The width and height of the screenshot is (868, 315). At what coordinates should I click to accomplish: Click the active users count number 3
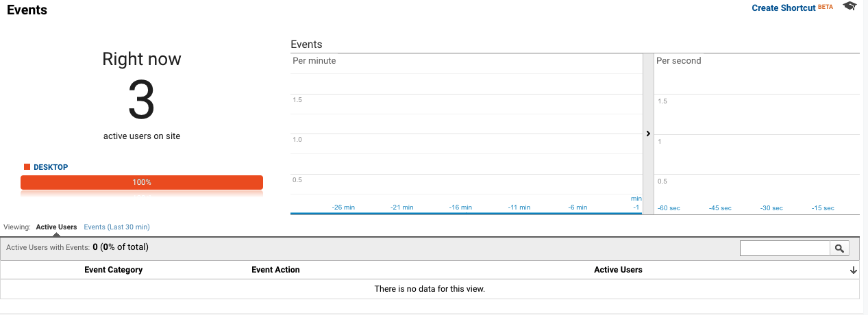point(142,101)
